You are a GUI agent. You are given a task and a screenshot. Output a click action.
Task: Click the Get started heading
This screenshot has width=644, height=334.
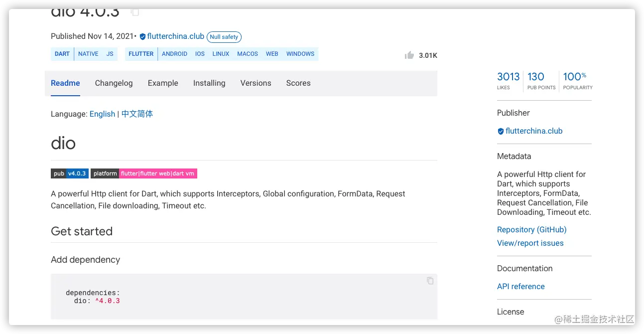point(82,231)
